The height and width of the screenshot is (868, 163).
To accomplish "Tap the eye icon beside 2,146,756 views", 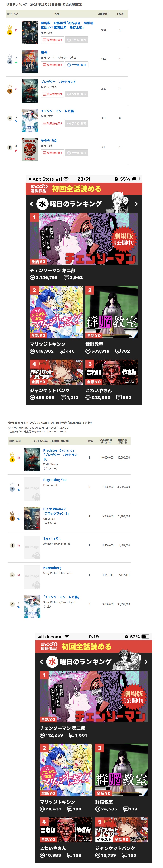I will click(x=32, y=277).
